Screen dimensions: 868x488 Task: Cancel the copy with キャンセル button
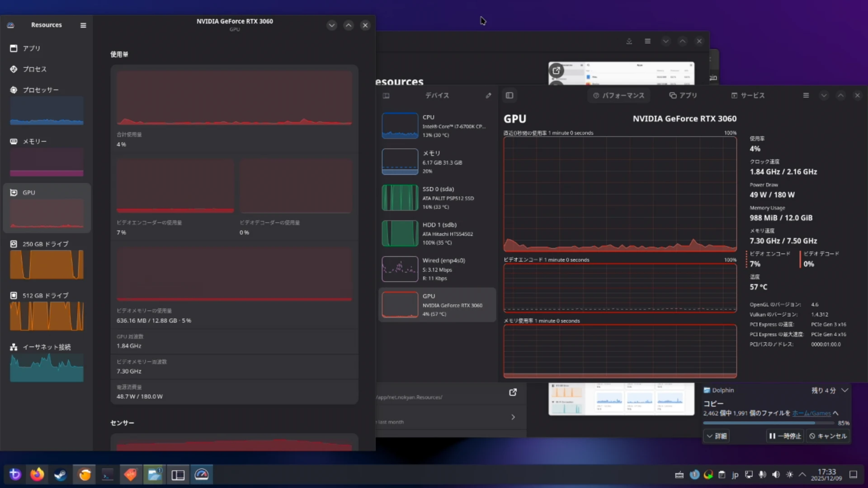tap(828, 436)
